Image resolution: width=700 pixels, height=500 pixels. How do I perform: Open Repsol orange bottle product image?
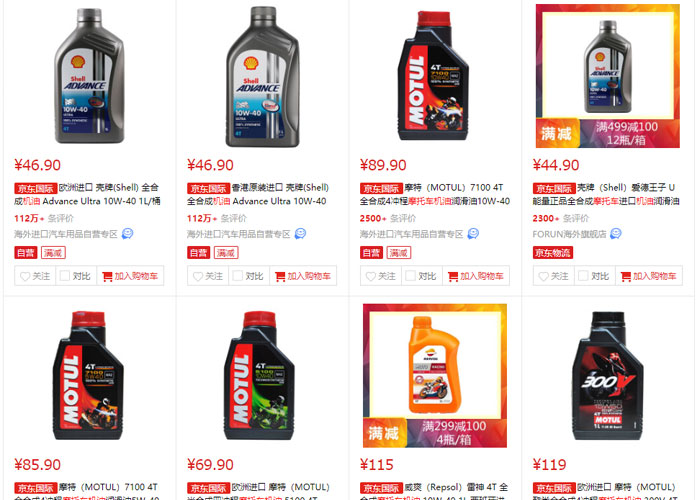tap(435, 376)
